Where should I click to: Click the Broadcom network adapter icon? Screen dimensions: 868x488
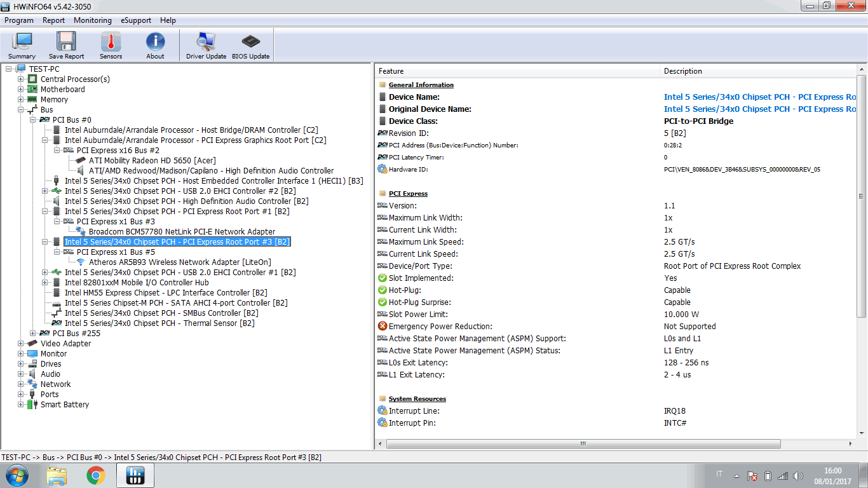(x=81, y=231)
